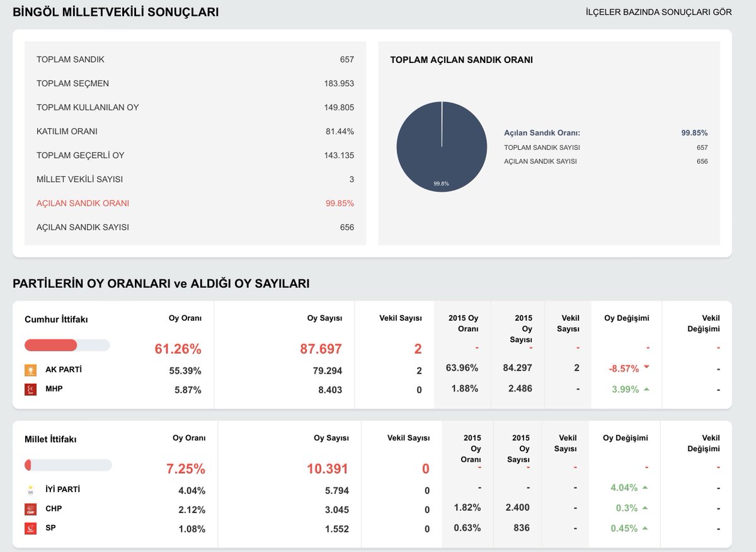This screenshot has height=552, width=756.
Task: Select the KATILIM ORANI value 81.44%
Action: (340, 132)
